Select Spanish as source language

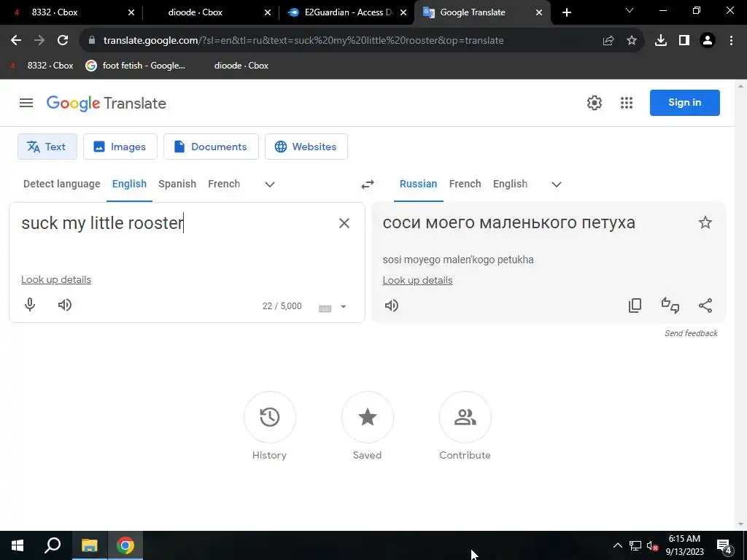click(177, 184)
